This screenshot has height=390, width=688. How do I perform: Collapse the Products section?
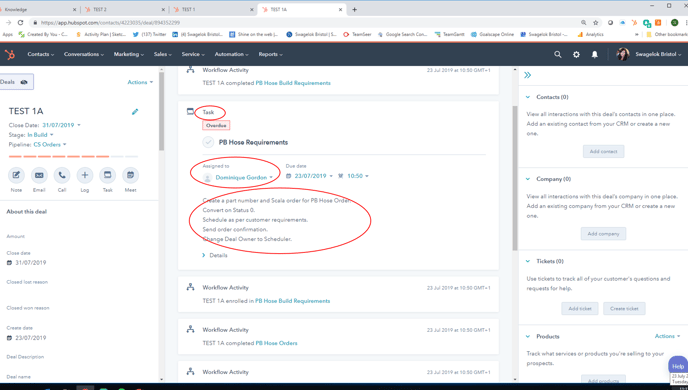[x=528, y=336]
